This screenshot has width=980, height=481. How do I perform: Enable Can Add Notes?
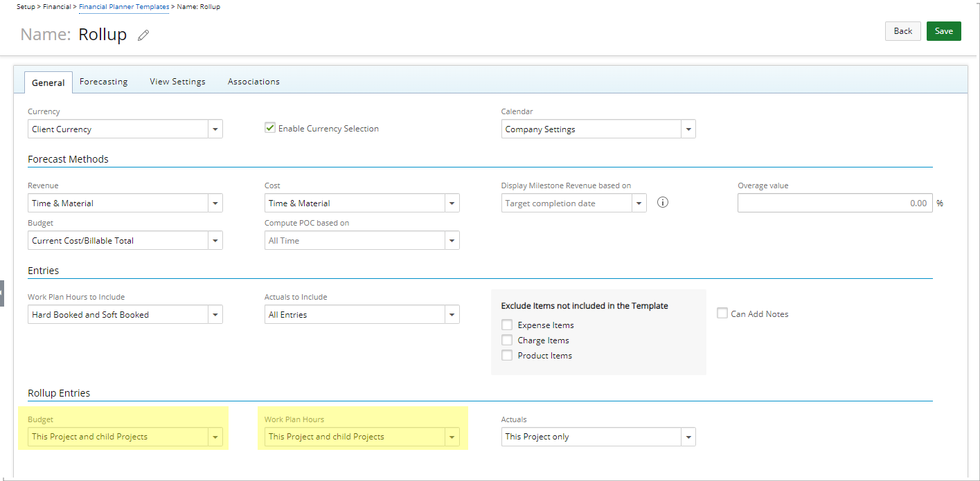[x=722, y=314]
